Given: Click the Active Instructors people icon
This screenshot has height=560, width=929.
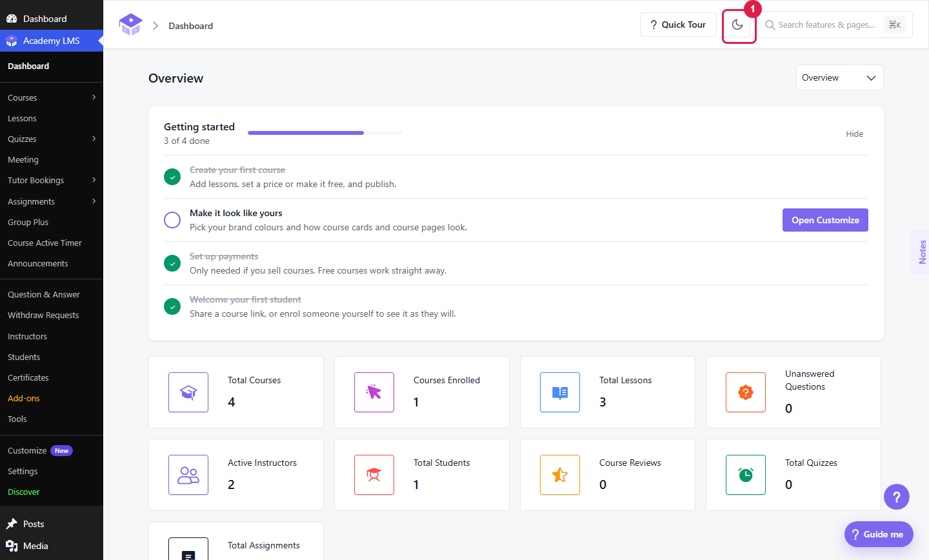Looking at the screenshot, I should 188,475.
